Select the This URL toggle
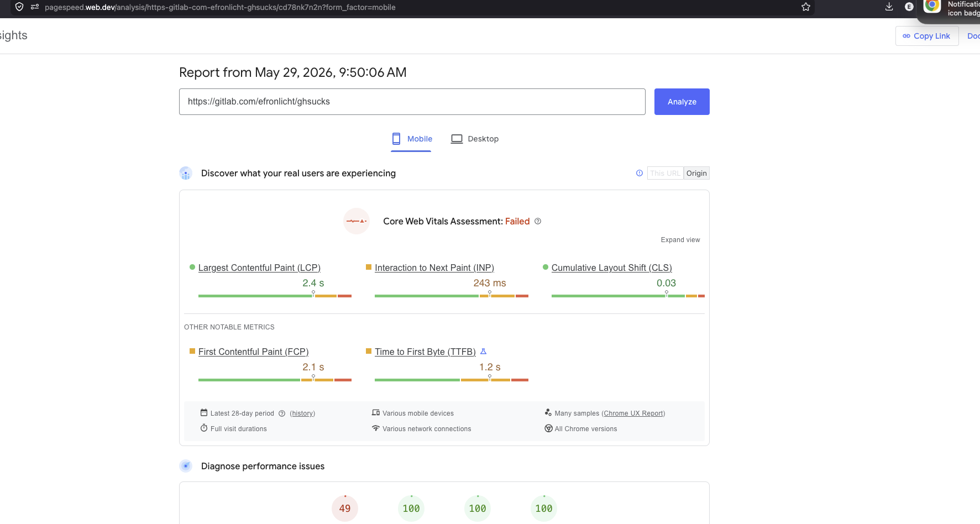This screenshot has width=980, height=524. pos(665,173)
